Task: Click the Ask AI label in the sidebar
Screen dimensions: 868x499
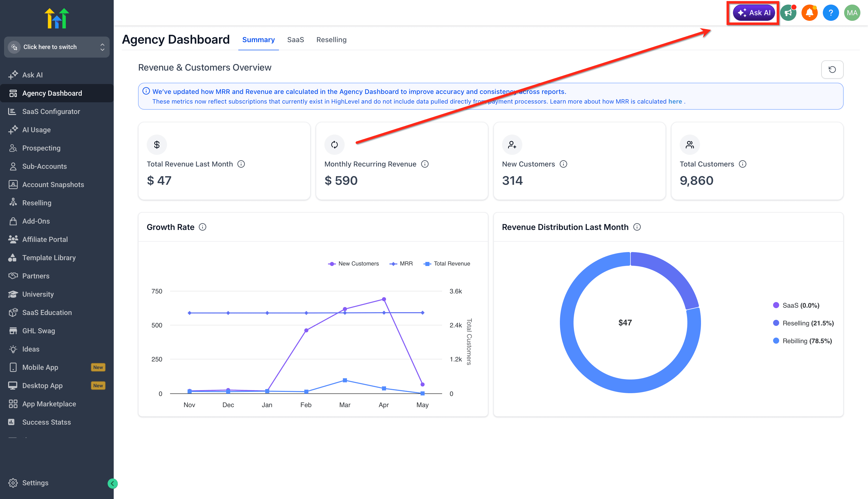Action: coord(32,75)
